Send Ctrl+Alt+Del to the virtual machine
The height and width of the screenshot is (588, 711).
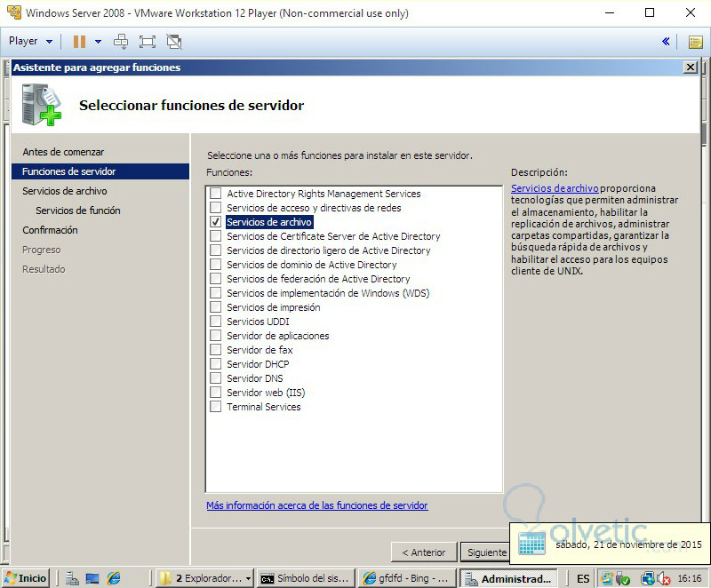(x=121, y=42)
